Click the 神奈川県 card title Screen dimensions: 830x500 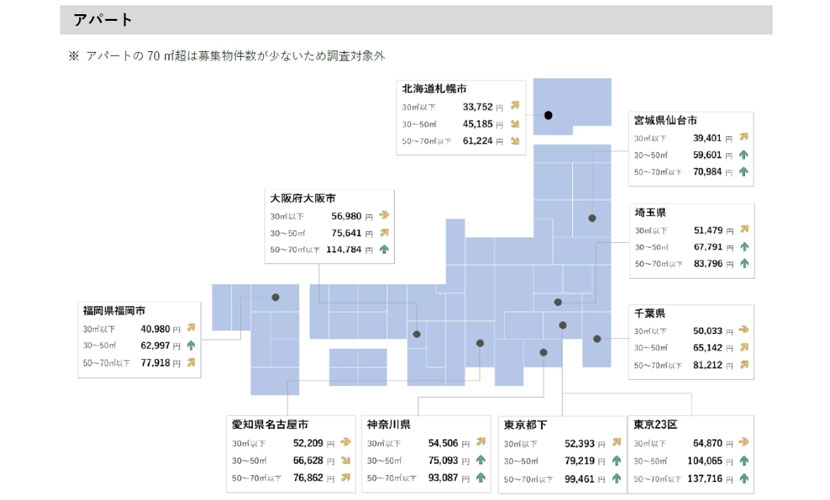[389, 424]
